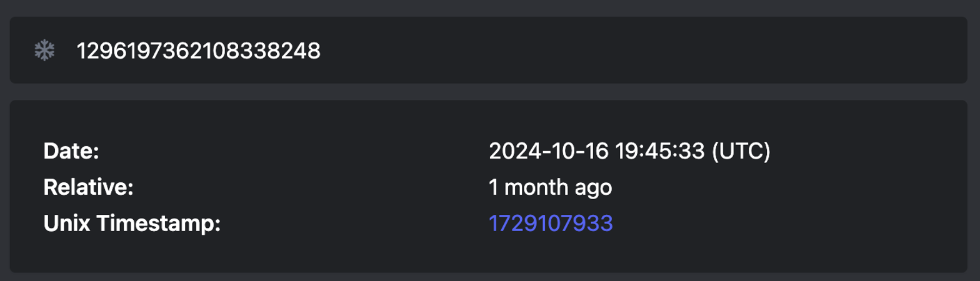Click the snowflake icon beside the ID
The height and width of the screenshot is (281, 980).
click(44, 51)
